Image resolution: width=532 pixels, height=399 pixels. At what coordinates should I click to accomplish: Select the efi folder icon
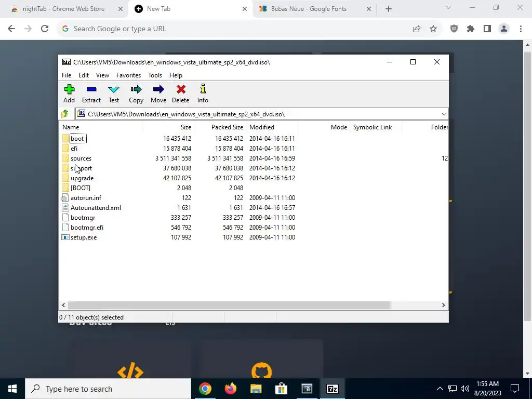pos(65,148)
